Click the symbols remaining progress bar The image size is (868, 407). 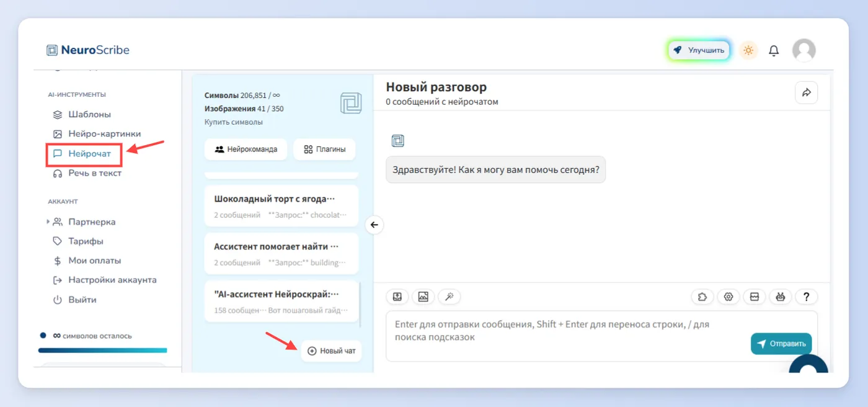[x=102, y=351]
